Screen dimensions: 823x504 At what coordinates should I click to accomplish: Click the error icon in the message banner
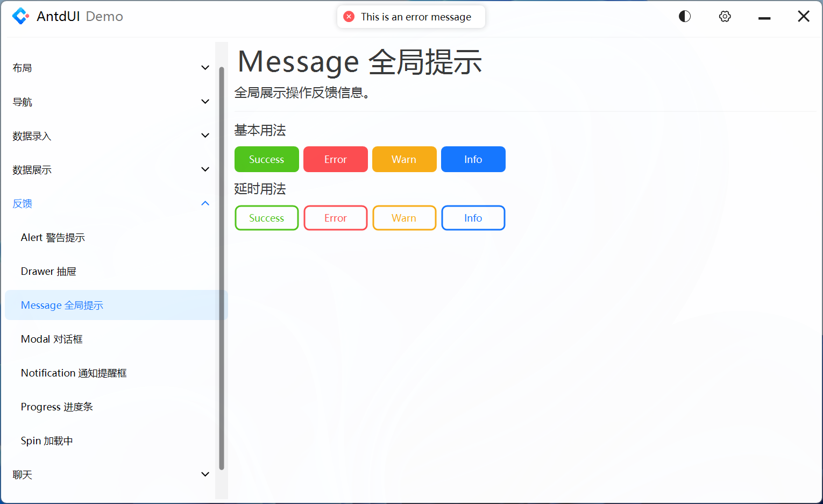click(x=349, y=17)
